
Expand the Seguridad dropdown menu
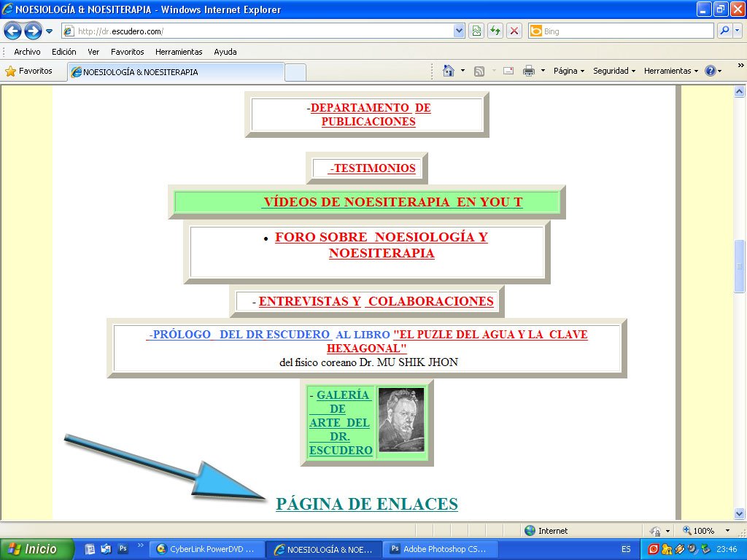tap(614, 71)
